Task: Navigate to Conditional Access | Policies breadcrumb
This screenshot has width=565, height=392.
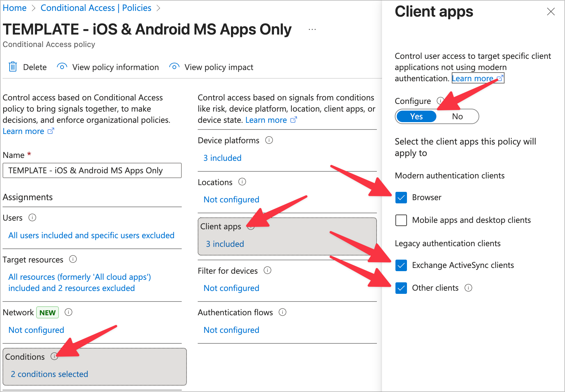Action: click(x=96, y=8)
